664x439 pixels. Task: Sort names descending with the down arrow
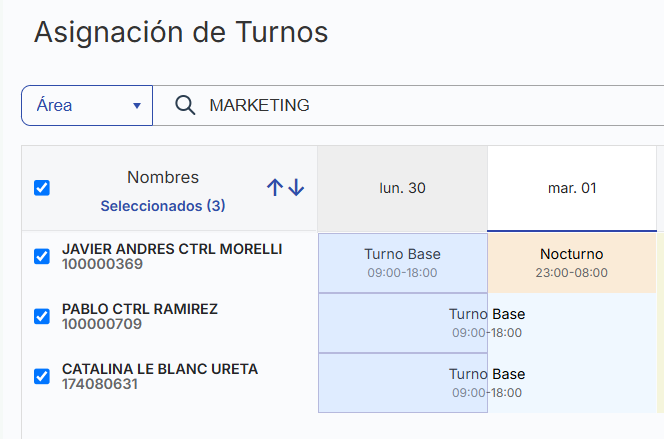click(296, 188)
